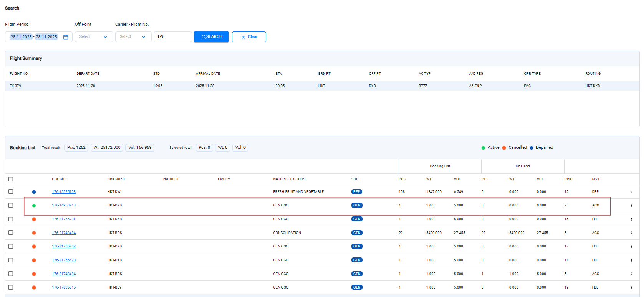
Task: Click the flight number field containing 379
Action: [x=172, y=37]
